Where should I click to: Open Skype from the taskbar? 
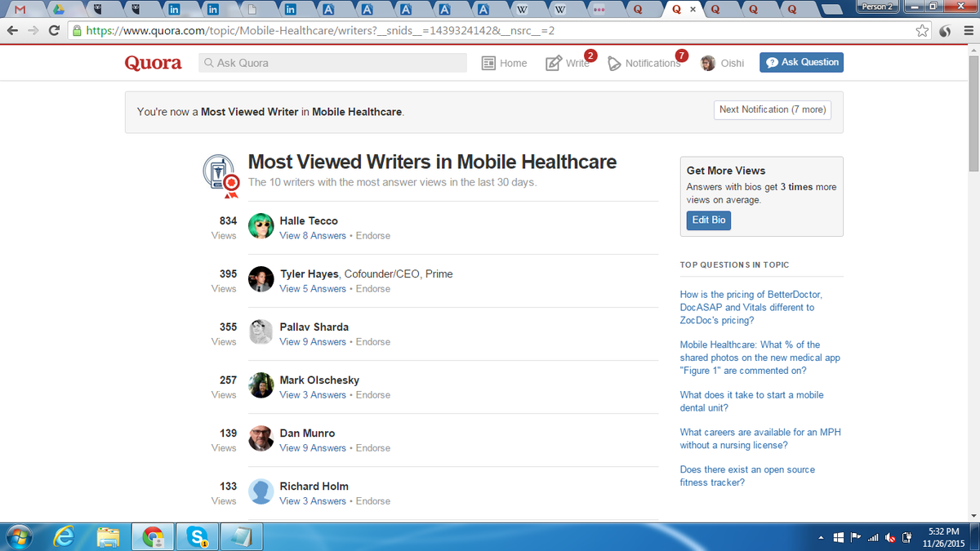197,536
